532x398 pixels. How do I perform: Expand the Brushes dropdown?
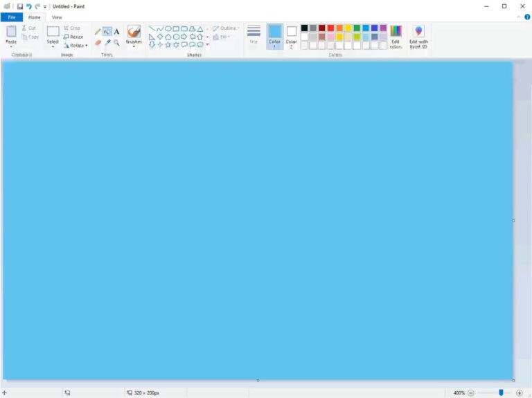click(134, 46)
